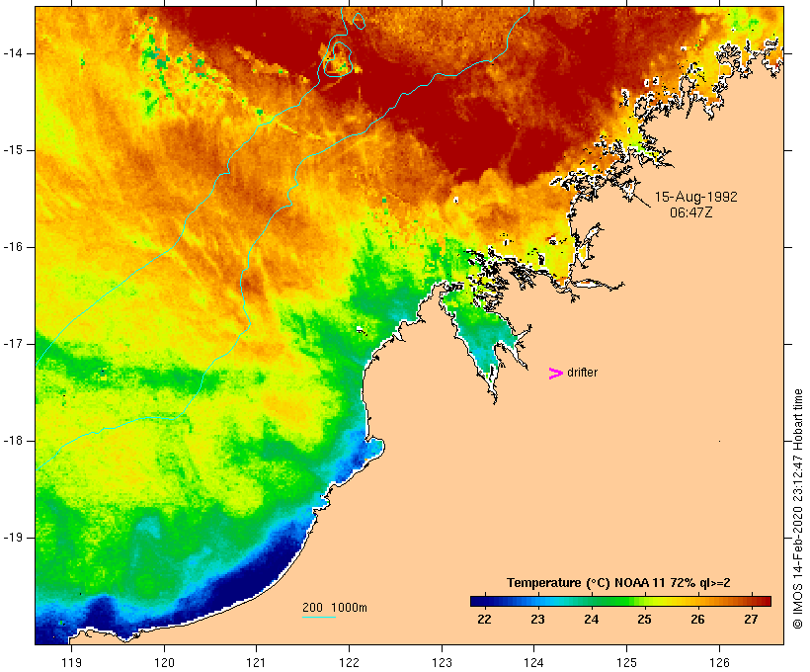810x672 pixels.
Task: Click the dark blue end of the colorbar
Action: (480, 601)
